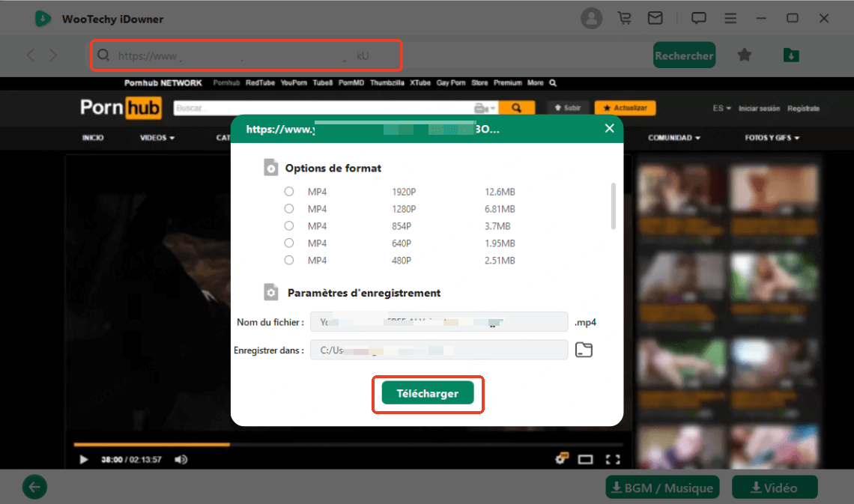The image size is (854, 504).
Task: Click the green back arrow at bottom left
Action: (34, 487)
